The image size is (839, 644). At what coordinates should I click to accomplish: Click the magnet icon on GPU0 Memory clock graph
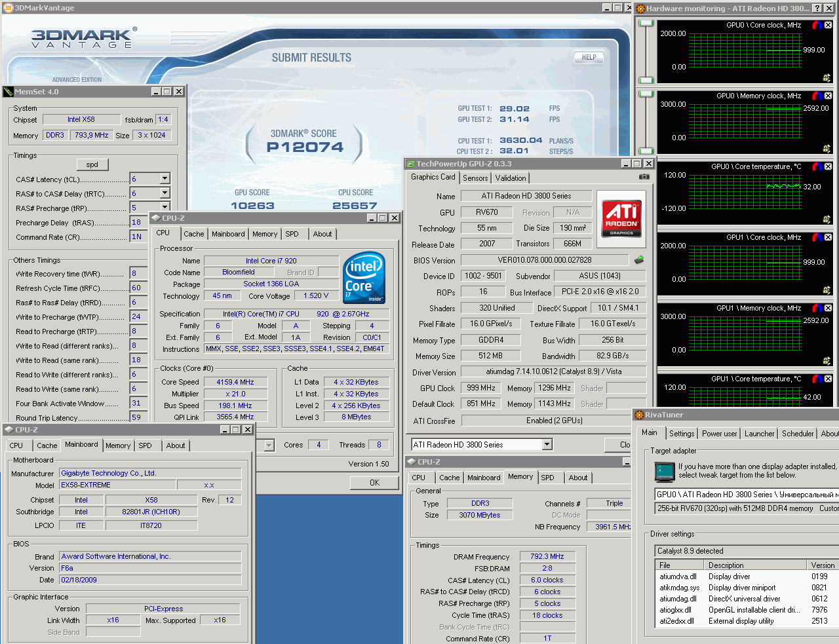[817, 96]
